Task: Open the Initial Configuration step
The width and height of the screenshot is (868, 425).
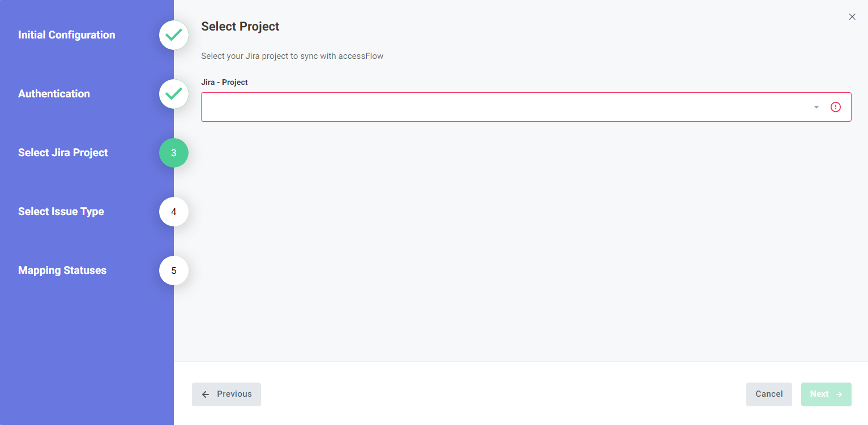Action: (66, 35)
